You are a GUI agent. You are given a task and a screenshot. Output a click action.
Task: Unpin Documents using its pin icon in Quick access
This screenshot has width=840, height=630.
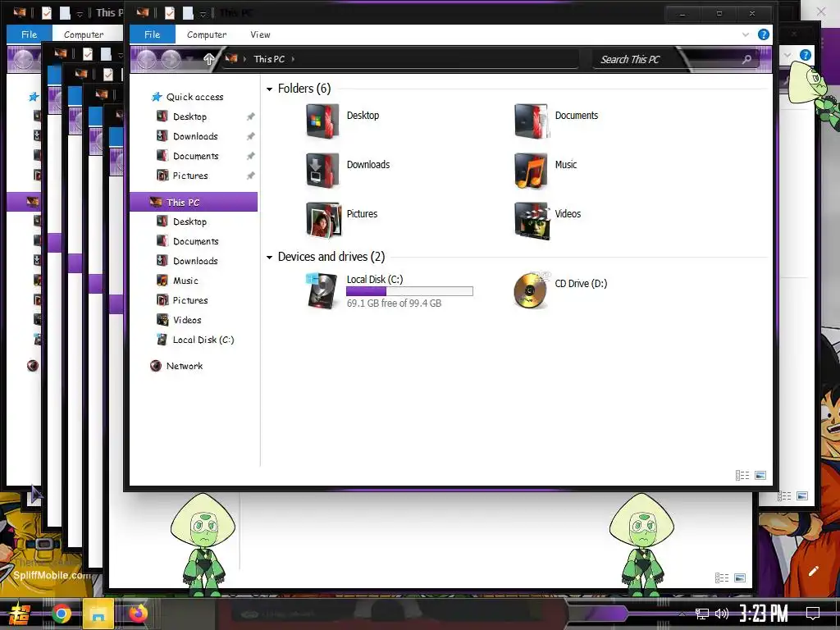(250, 157)
